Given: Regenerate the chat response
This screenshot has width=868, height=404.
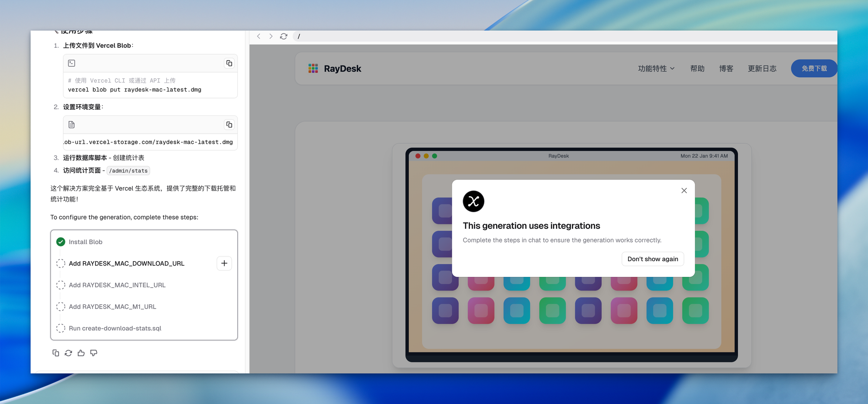Looking at the screenshot, I should [x=69, y=353].
